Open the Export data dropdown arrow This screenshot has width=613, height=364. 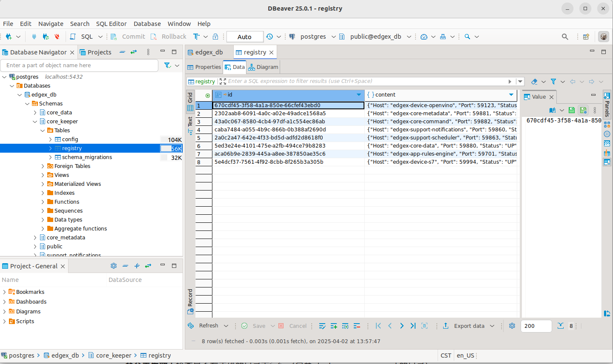492,326
